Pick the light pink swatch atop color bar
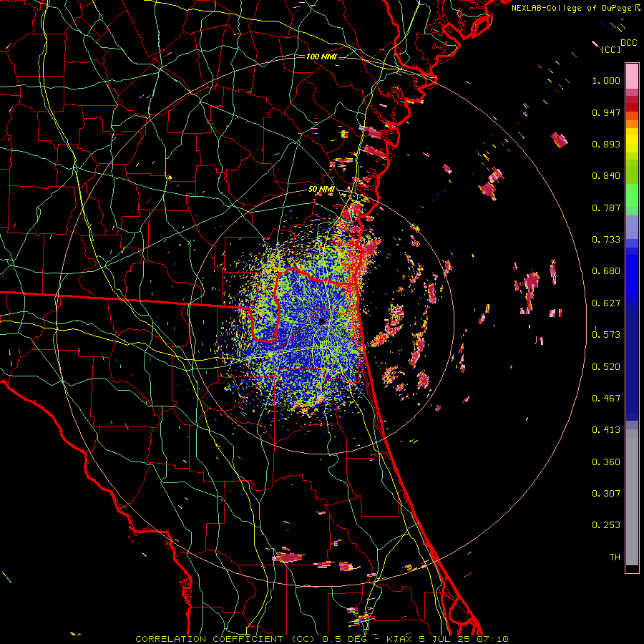The width and height of the screenshot is (644, 644). [632, 77]
